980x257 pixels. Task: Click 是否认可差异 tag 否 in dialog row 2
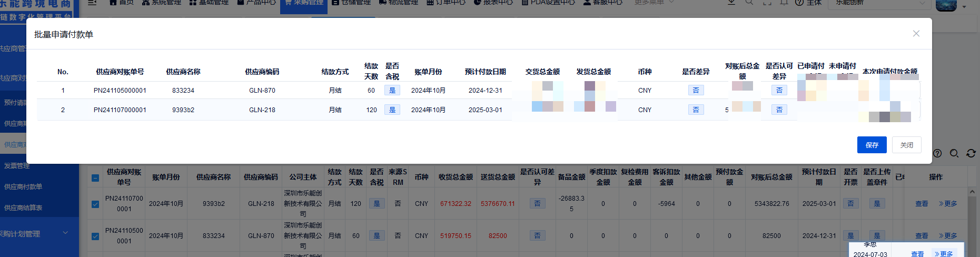[779, 110]
